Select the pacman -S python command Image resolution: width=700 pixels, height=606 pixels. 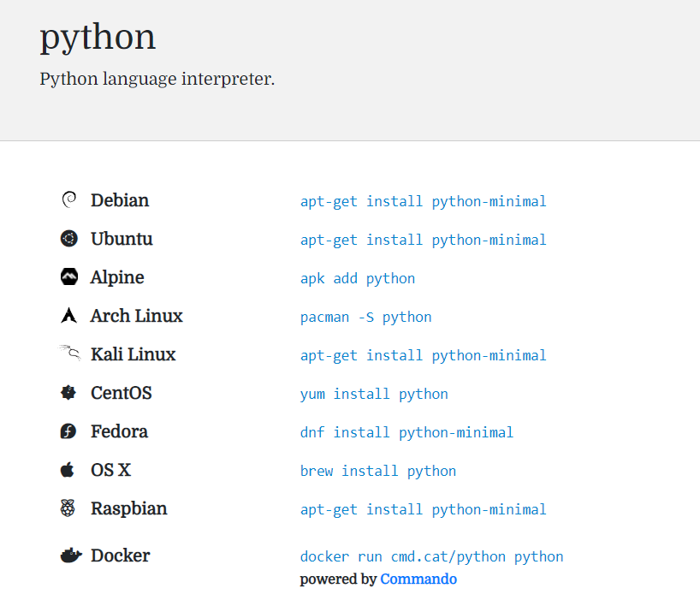click(365, 318)
